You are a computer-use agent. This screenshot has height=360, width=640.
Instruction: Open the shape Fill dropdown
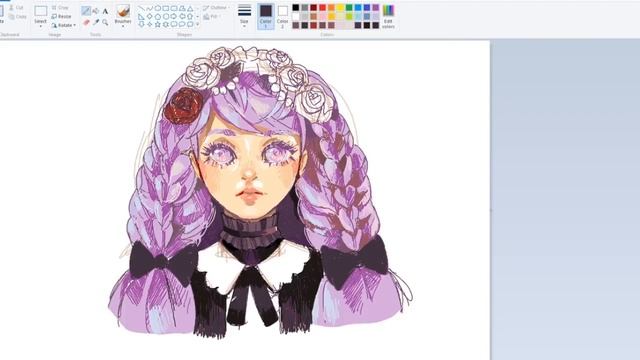[212, 17]
